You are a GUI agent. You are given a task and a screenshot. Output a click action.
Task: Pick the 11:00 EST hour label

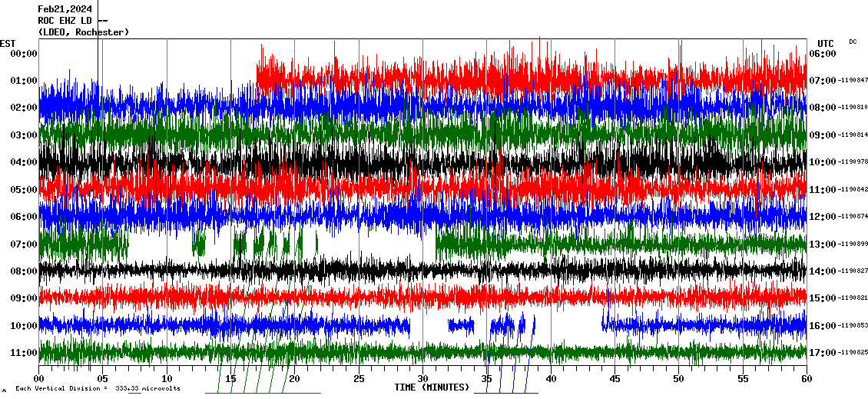point(25,353)
